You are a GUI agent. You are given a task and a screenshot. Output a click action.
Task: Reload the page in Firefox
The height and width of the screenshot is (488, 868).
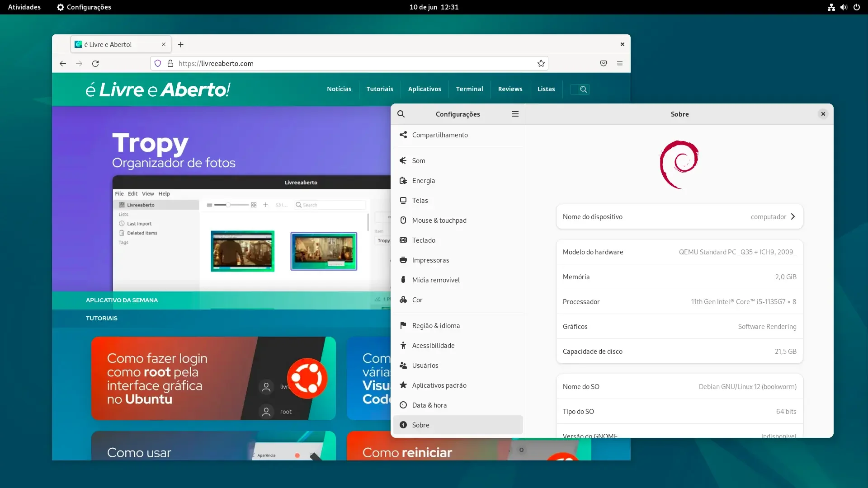click(95, 64)
